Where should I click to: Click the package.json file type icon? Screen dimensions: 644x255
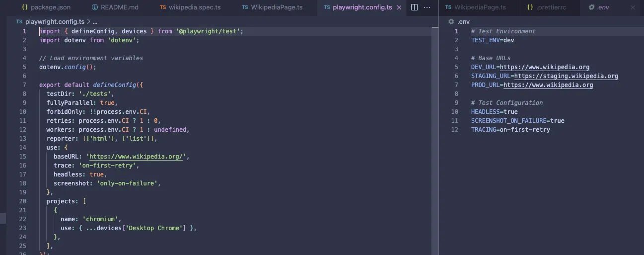[x=25, y=7]
